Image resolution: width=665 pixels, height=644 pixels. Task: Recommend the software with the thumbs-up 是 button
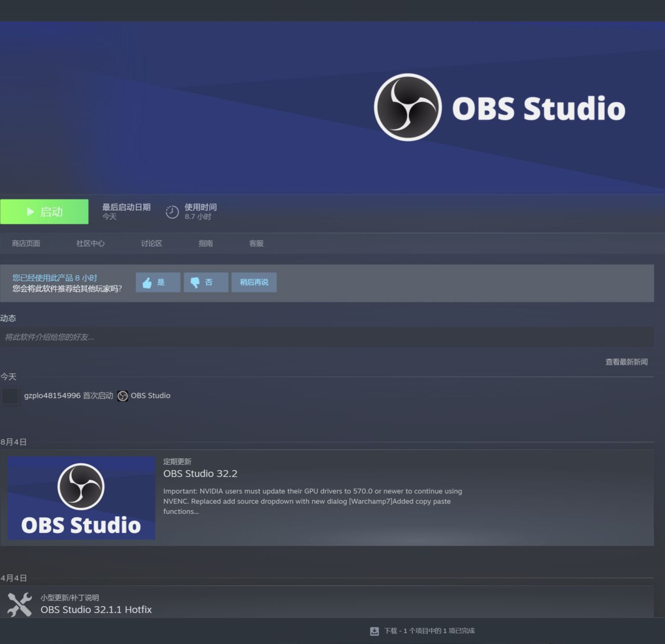click(158, 283)
